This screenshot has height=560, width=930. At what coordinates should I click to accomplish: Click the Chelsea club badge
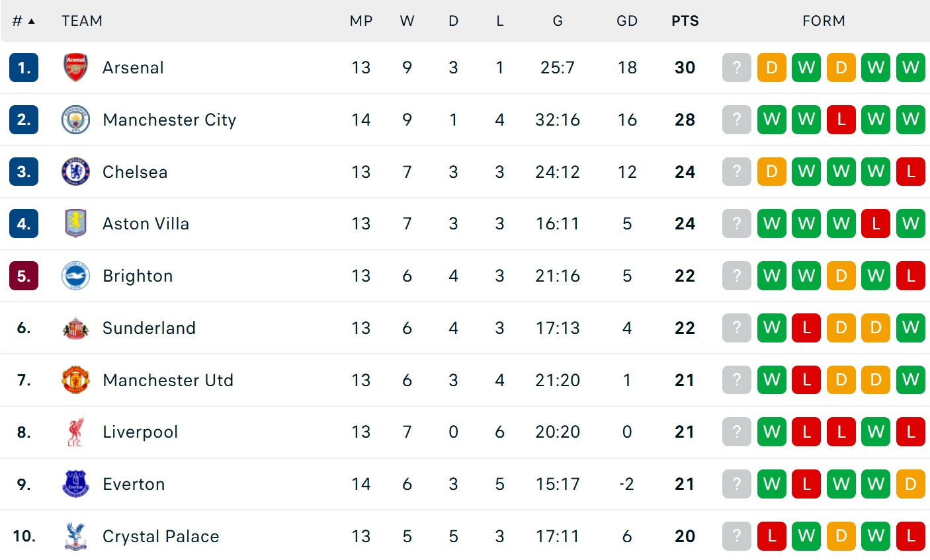pyautogui.click(x=75, y=172)
